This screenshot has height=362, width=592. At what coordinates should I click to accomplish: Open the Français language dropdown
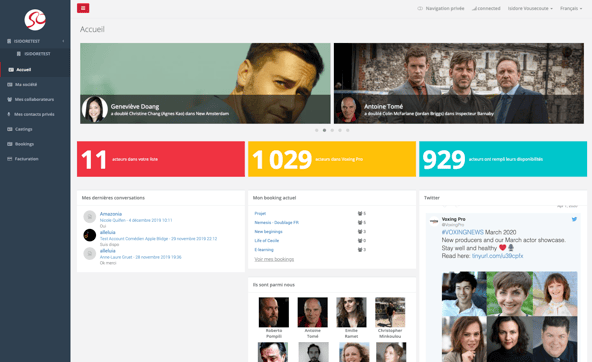(x=571, y=8)
